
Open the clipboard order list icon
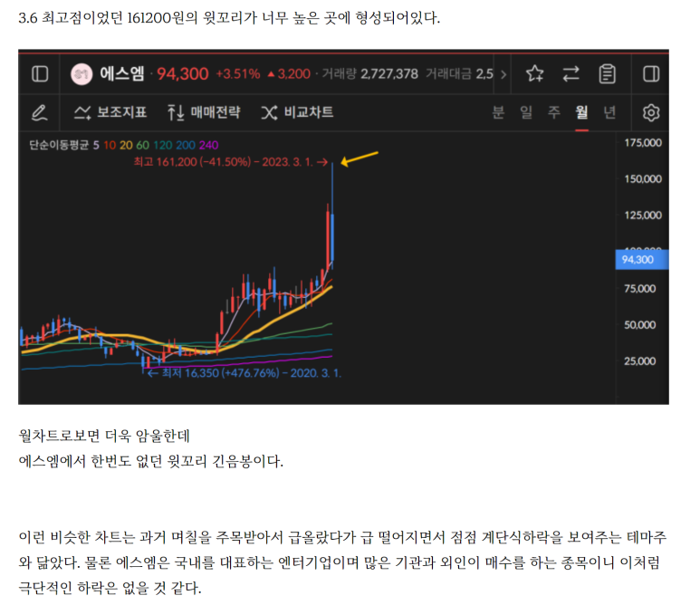point(607,73)
